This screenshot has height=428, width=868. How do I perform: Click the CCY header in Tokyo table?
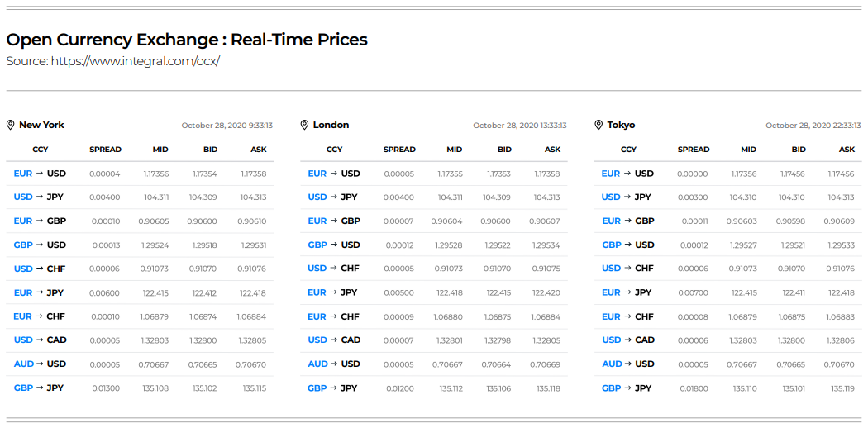point(628,150)
